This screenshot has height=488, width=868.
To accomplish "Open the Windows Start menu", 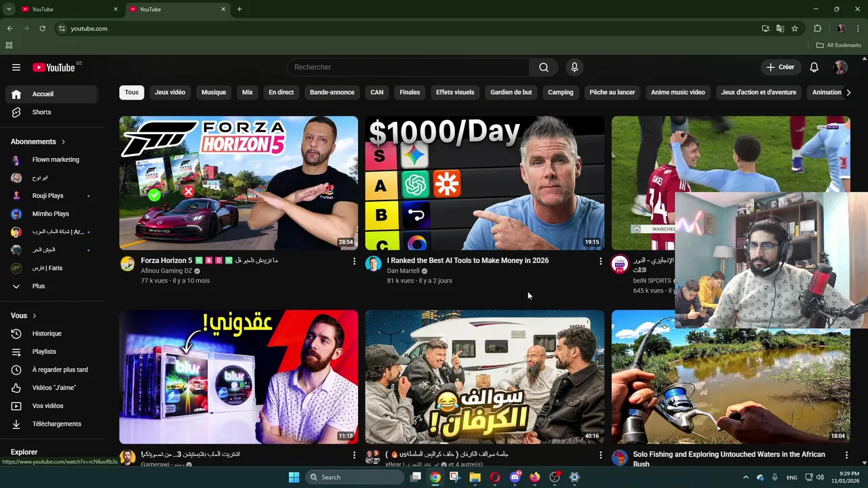I will pyautogui.click(x=294, y=477).
